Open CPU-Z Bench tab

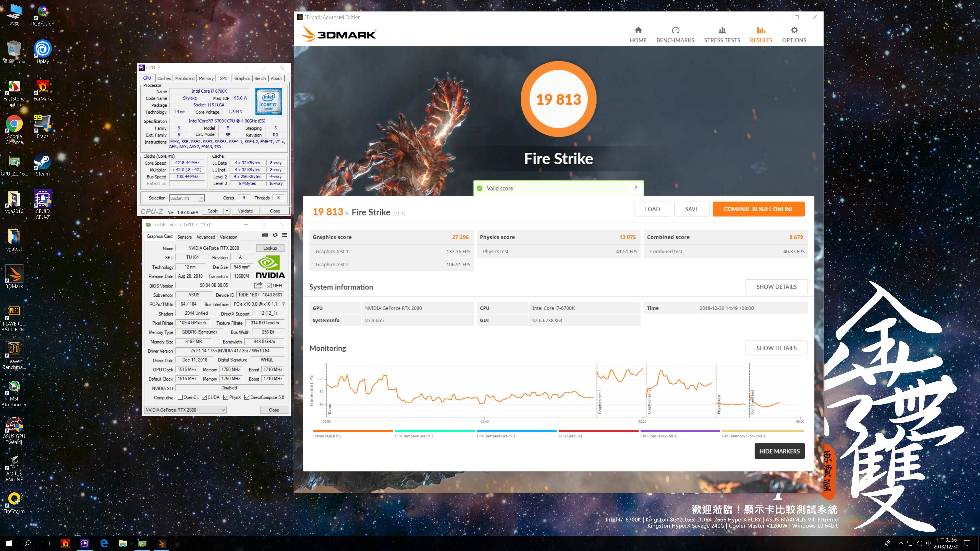[x=260, y=78]
